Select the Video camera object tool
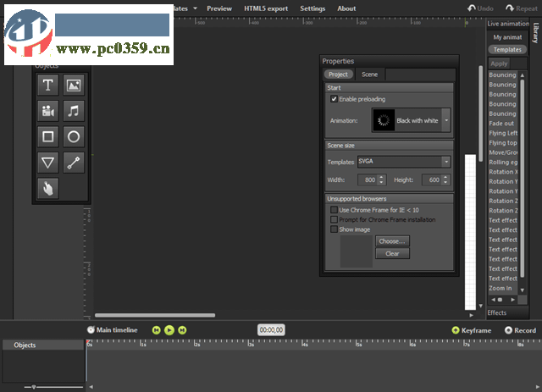The height and width of the screenshot is (392, 542). (48, 111)
